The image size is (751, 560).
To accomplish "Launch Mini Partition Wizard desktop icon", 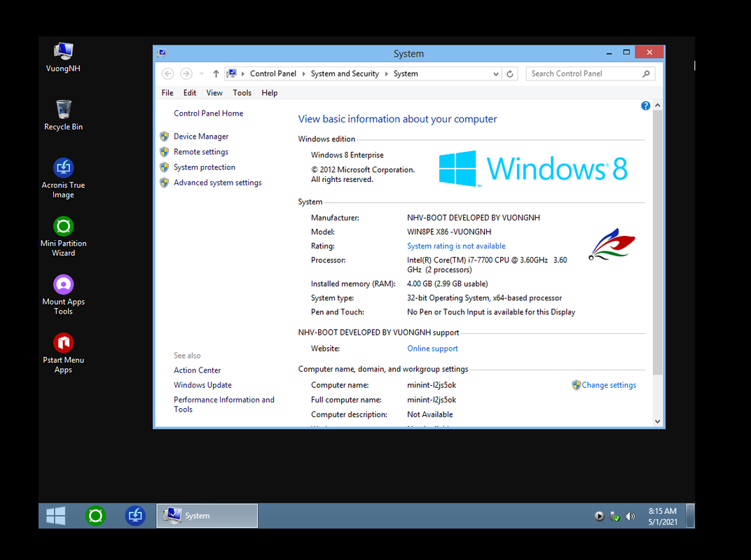I will [x=63, y=237].
